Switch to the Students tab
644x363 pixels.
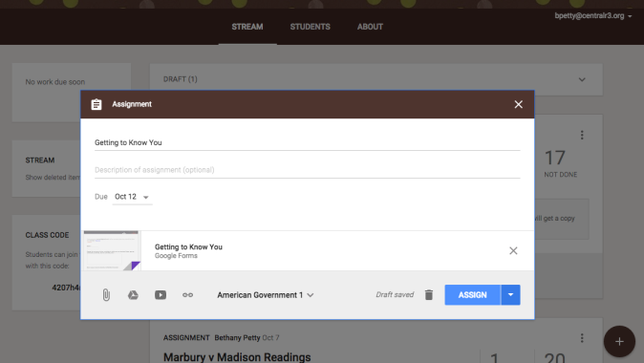311,27
